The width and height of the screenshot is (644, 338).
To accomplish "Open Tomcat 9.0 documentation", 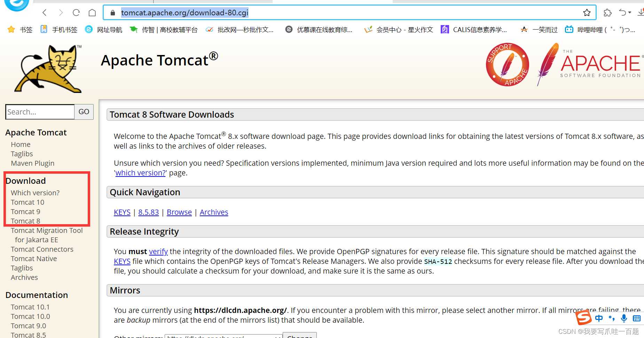I will 28,326.
